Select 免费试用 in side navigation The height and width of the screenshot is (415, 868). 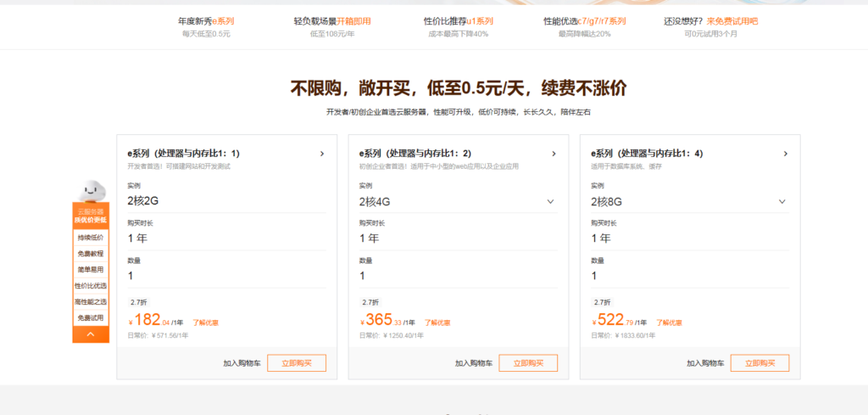[x=91, y=318]
